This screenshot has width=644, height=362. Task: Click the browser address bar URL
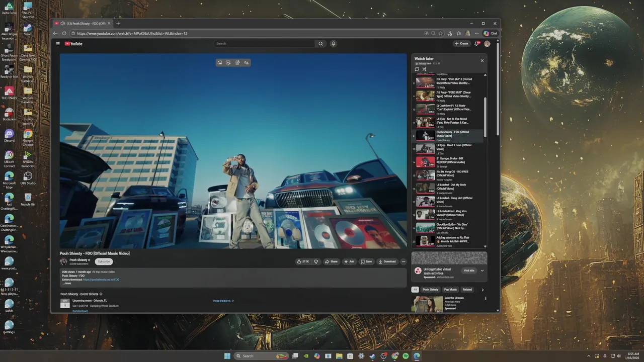[x=132, y=33]
